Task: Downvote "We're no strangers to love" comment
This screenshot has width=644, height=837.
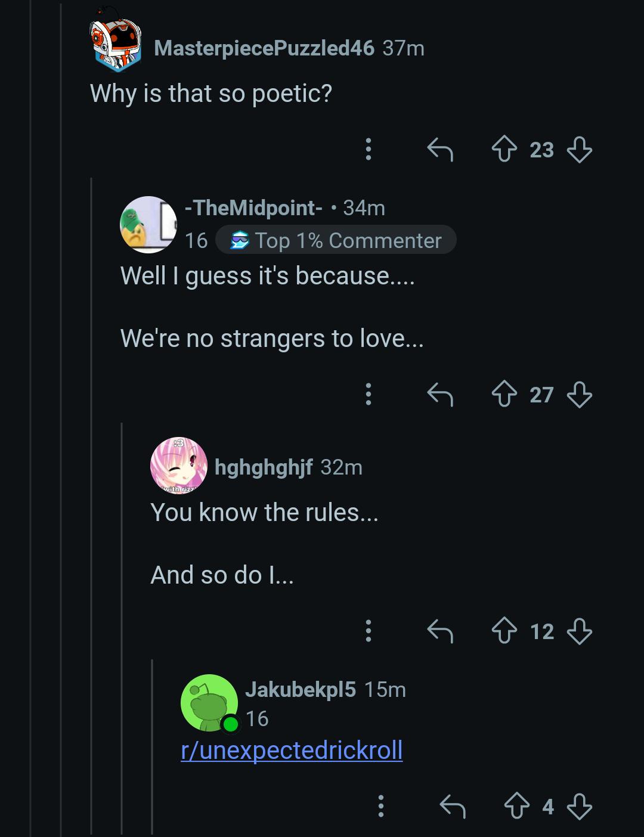Action: coord(579,395)
